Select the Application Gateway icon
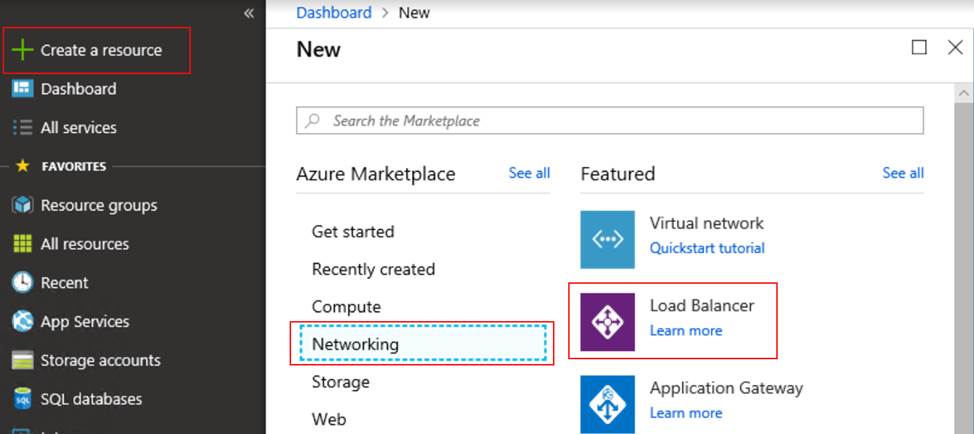 pyautogui.click(x=607, y=403)
